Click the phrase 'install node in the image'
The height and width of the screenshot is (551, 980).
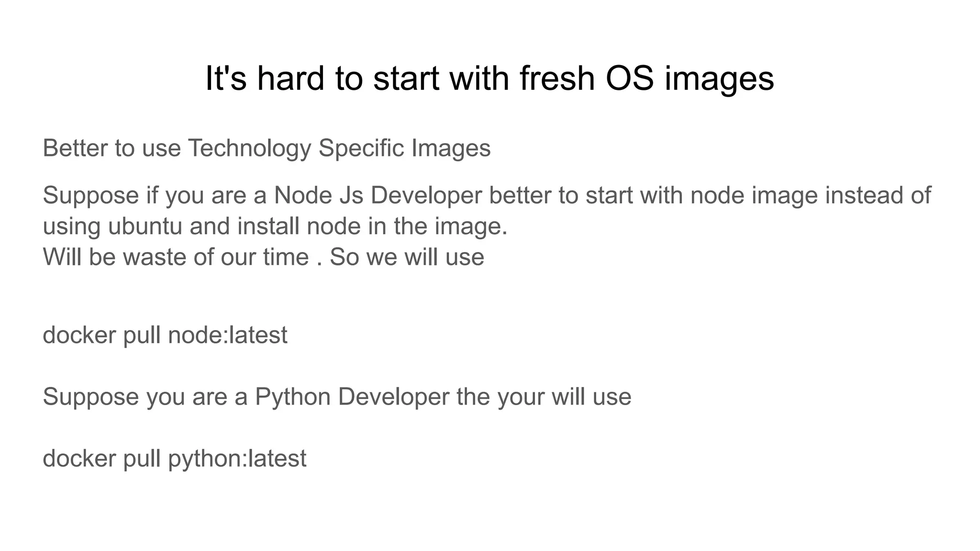(372, 226)
